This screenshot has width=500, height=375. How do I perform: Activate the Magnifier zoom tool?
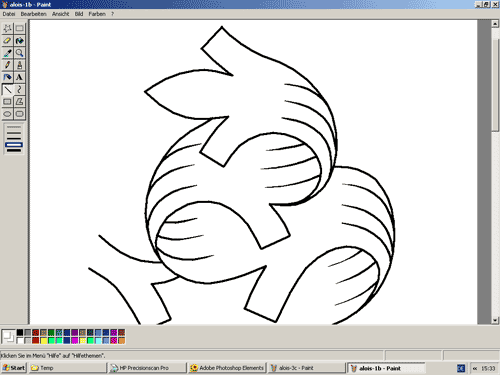20,53
